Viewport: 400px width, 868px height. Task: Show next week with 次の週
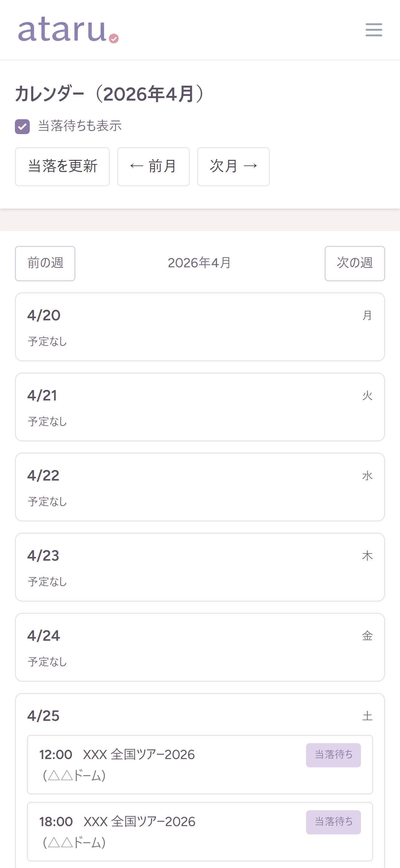click(x=354, y=263)
